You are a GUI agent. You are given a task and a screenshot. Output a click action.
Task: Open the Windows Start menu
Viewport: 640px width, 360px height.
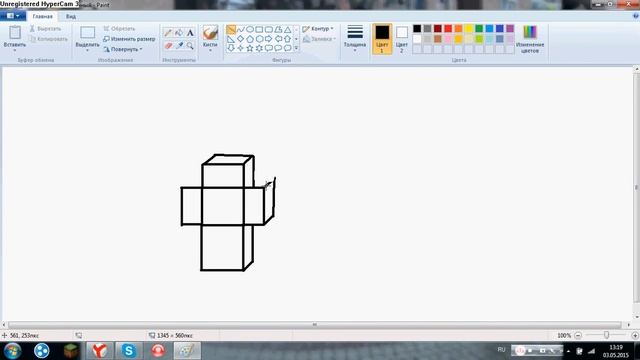point(12,351)
